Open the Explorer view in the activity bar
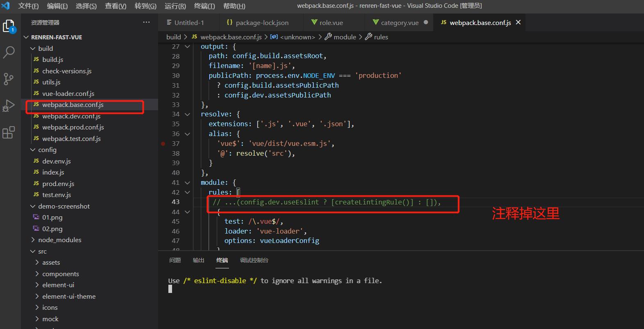 [9, 27]
